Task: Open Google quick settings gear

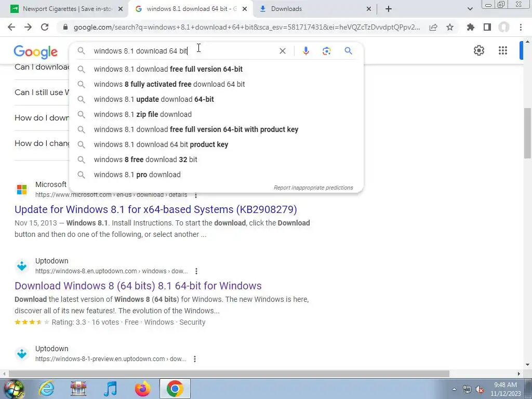Action: 478,50
